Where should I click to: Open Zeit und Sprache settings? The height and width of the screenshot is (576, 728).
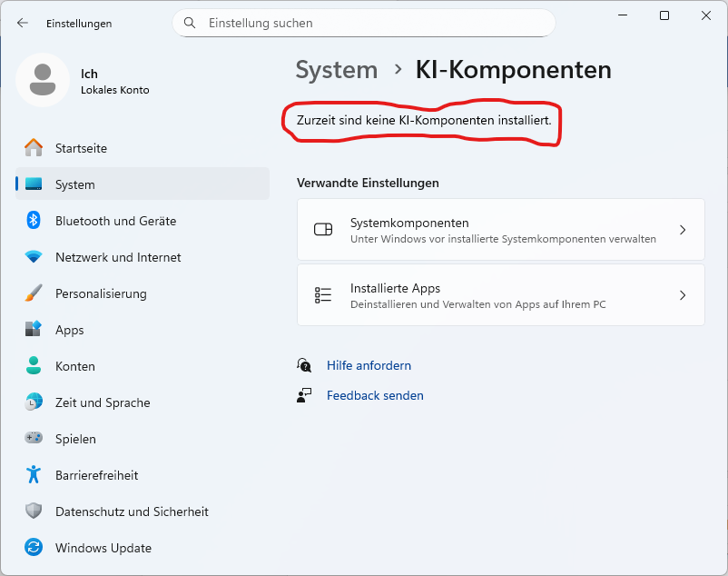143,402
